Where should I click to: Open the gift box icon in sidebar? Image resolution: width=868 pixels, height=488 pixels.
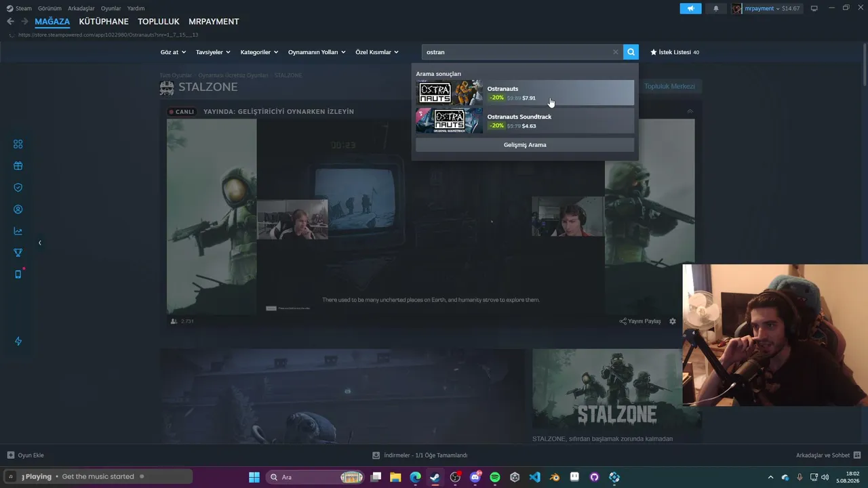pyautogui.click(x=18, y=166)
